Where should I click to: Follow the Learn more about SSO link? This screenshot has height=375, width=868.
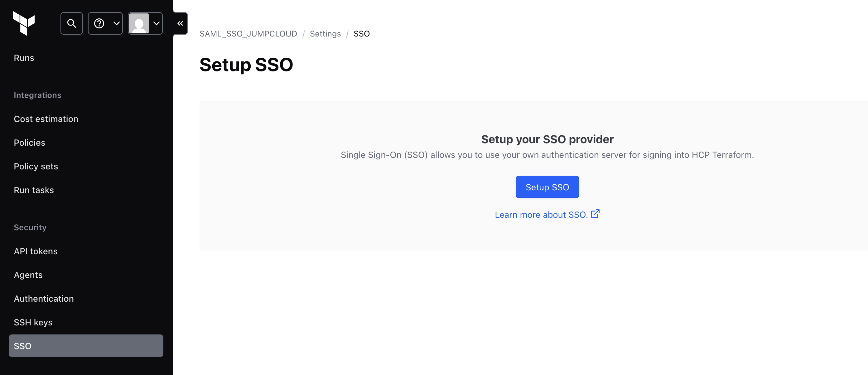541,214
